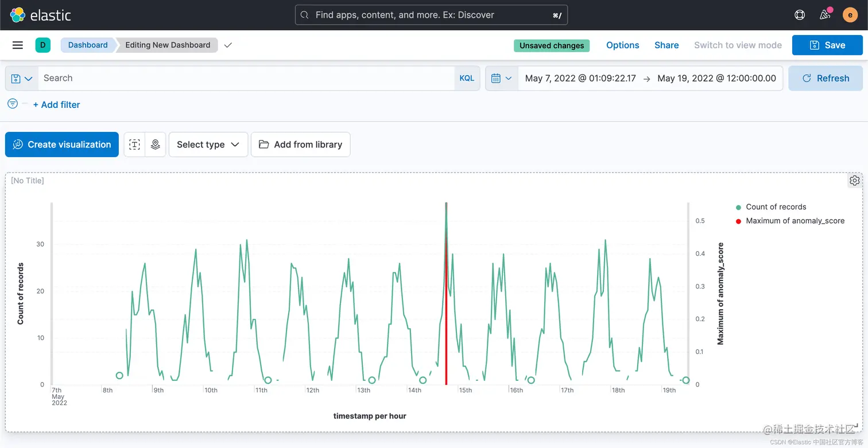Click the green Count of records color dot
868x448 pixels.
738,208
